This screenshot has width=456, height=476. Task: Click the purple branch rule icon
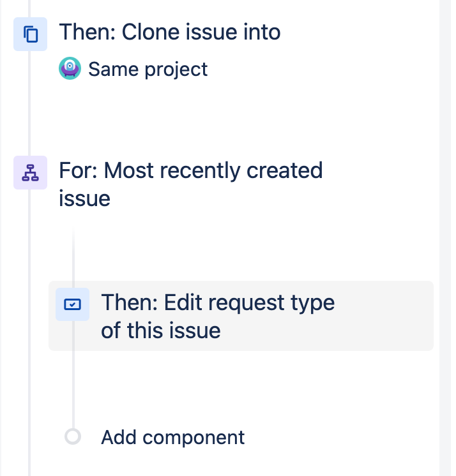(30, 172)
